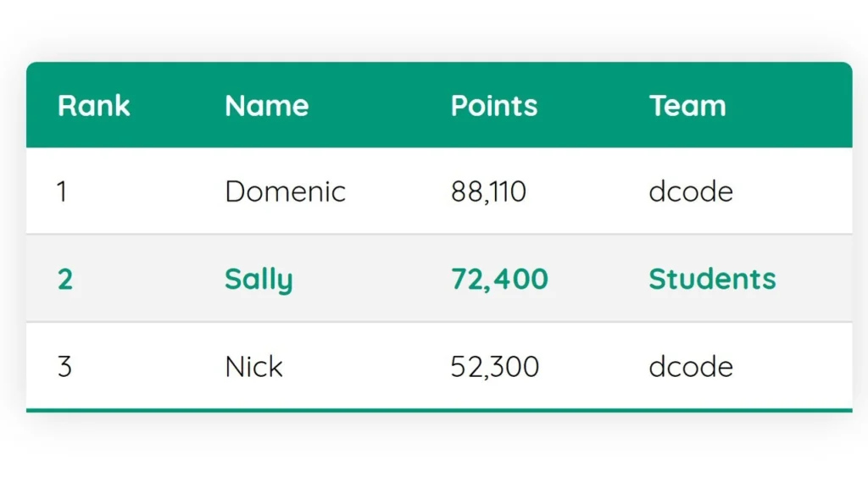Click the name Domenic
This screenshot has height=488, width=868.
285,191
